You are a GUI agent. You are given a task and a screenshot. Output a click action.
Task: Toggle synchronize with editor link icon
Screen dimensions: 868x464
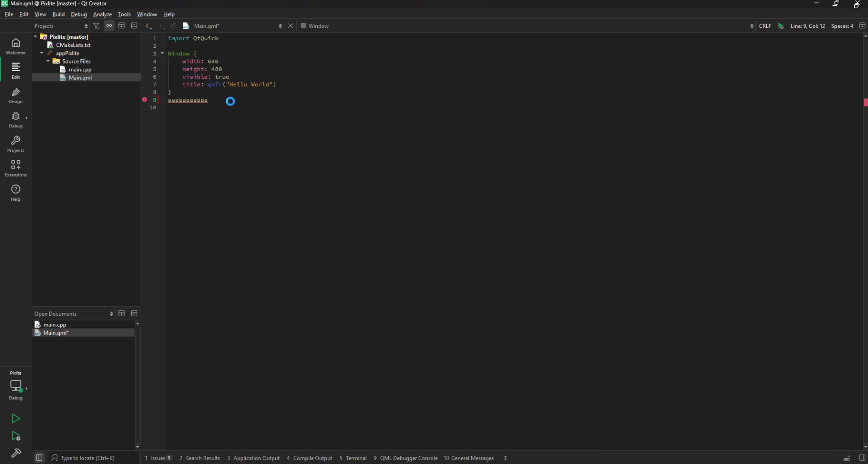[x=109, y=26]
